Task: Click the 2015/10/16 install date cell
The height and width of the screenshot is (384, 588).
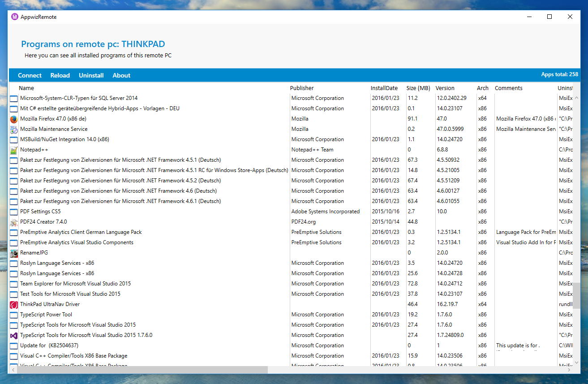Action: click(386, 211)
